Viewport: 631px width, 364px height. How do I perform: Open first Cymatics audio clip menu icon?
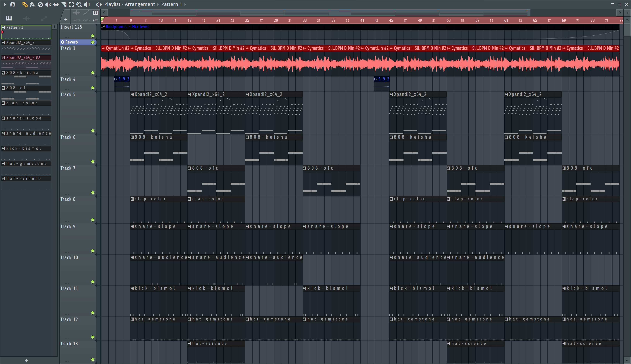click(103, 48)
